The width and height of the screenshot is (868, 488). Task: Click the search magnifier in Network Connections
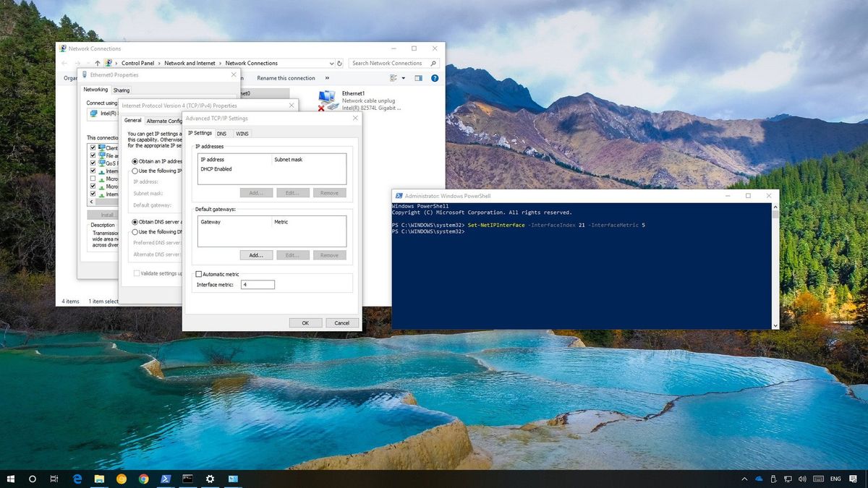(x=433, y=63)
